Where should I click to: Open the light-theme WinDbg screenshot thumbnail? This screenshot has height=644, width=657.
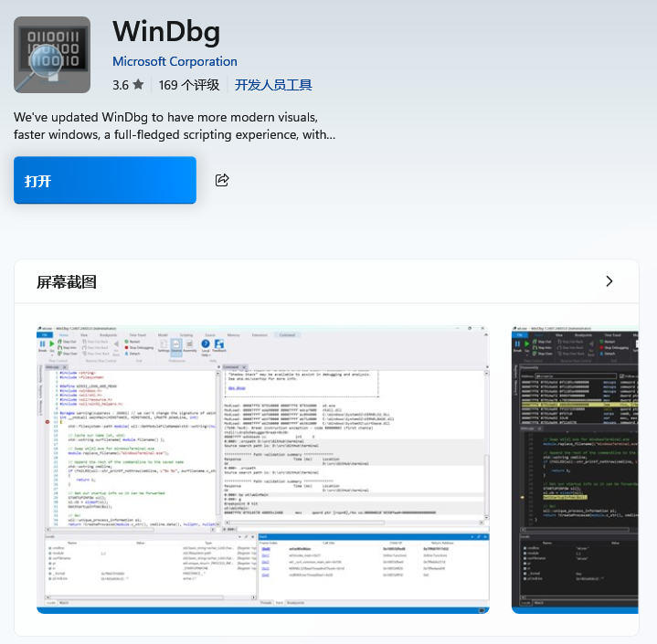pos(263,470)
